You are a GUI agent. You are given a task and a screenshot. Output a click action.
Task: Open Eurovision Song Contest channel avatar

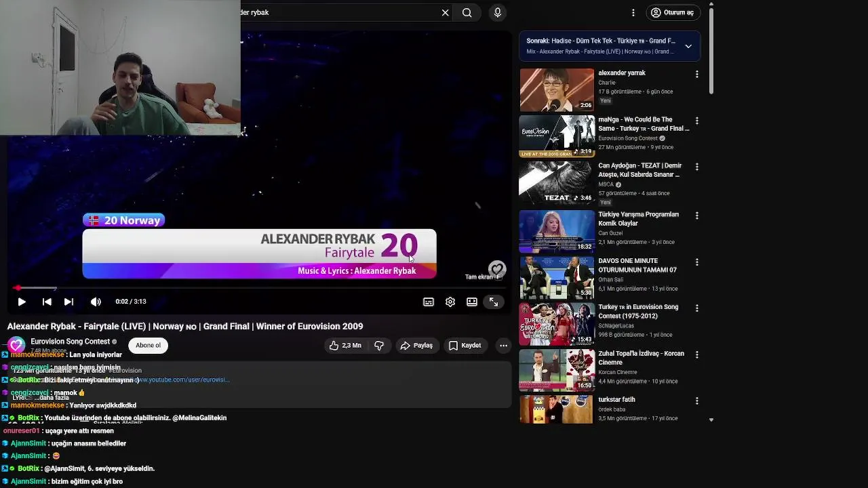click(16, 346)
